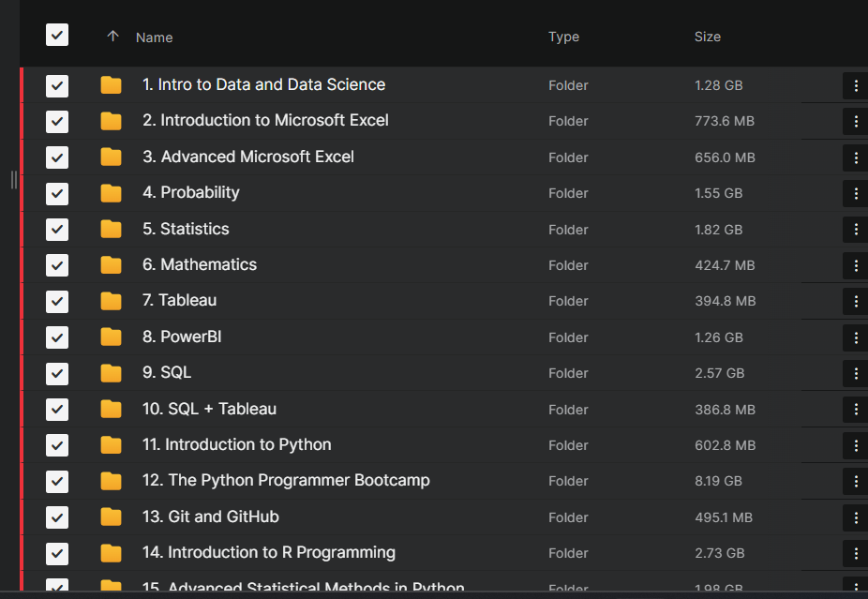
Task: Open the Intro to Data and Data Science folder
Action: (x=263, y=84)
